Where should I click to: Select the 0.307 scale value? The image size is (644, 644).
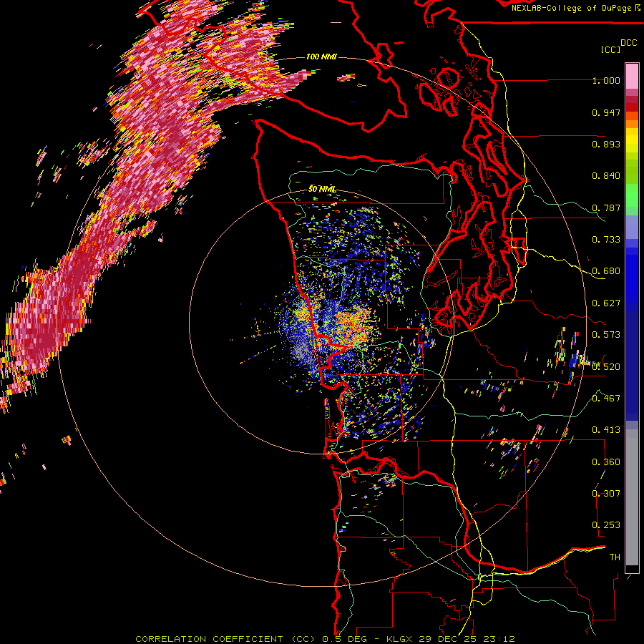606,494
